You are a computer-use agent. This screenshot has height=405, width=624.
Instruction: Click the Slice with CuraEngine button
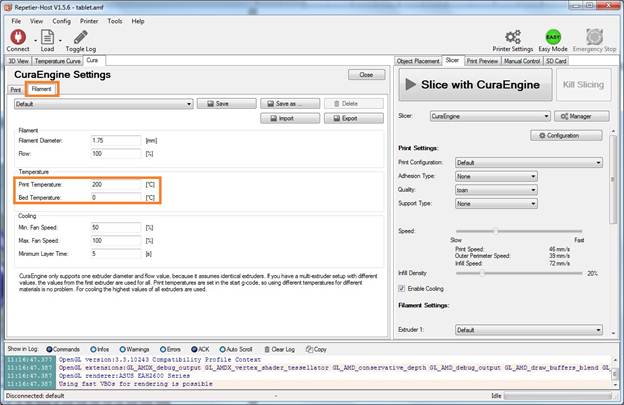[x=473, y=85]
